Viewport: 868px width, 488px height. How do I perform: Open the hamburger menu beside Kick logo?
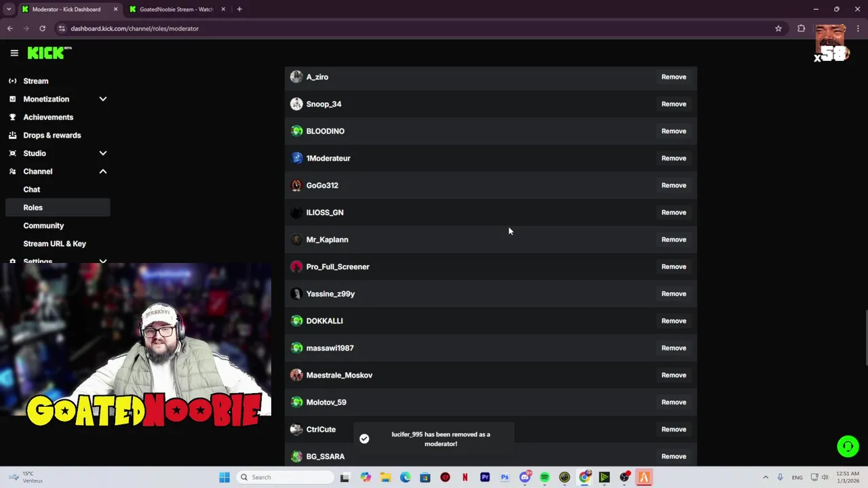(14, 53)
